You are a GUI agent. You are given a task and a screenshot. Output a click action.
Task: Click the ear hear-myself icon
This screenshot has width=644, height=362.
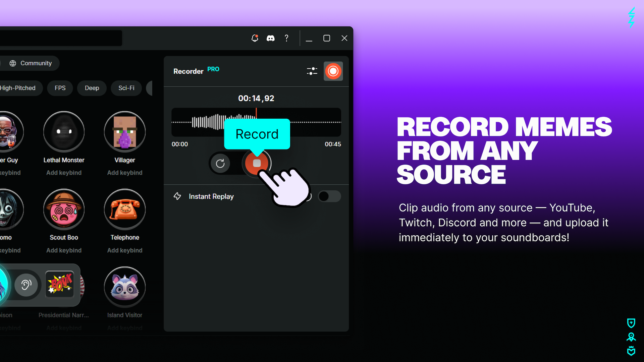click(x=26, y=285)
